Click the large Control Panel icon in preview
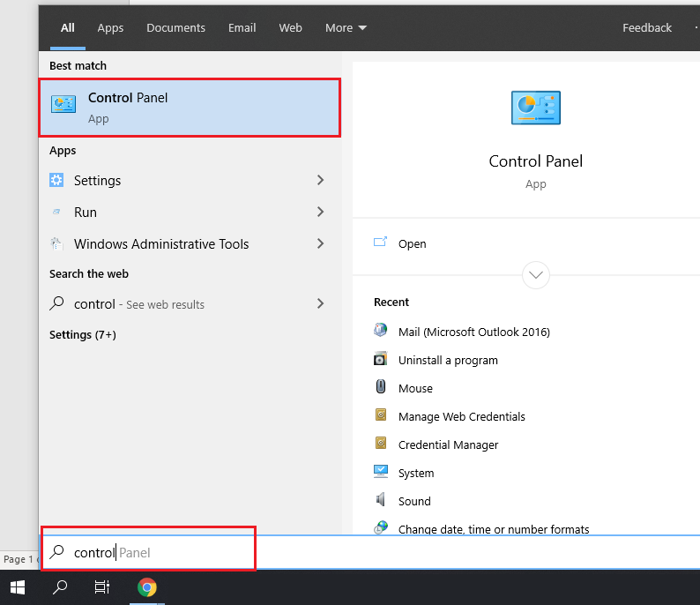The image size is (700, 605). coord(535,108)
